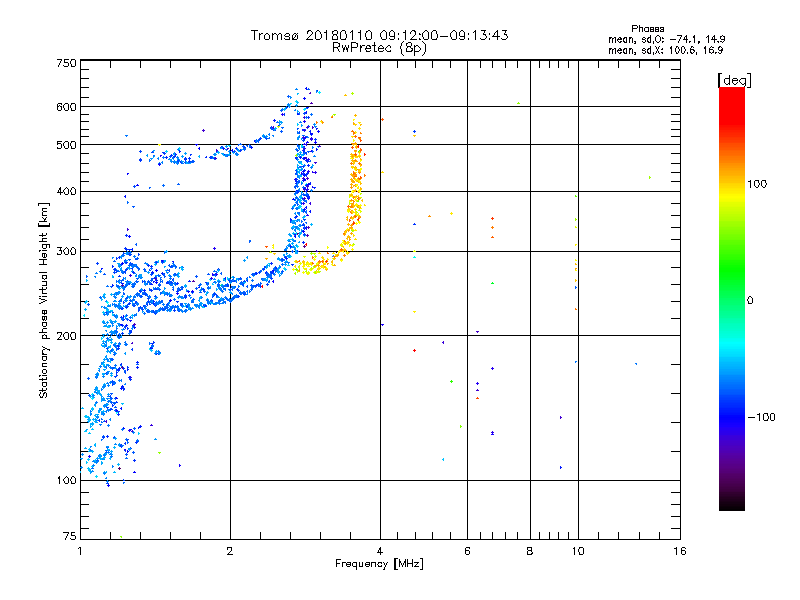Viewport: 800px width, 600px height.
Task: Click the x-axis '8' tick label
Action: pos(530,551)
